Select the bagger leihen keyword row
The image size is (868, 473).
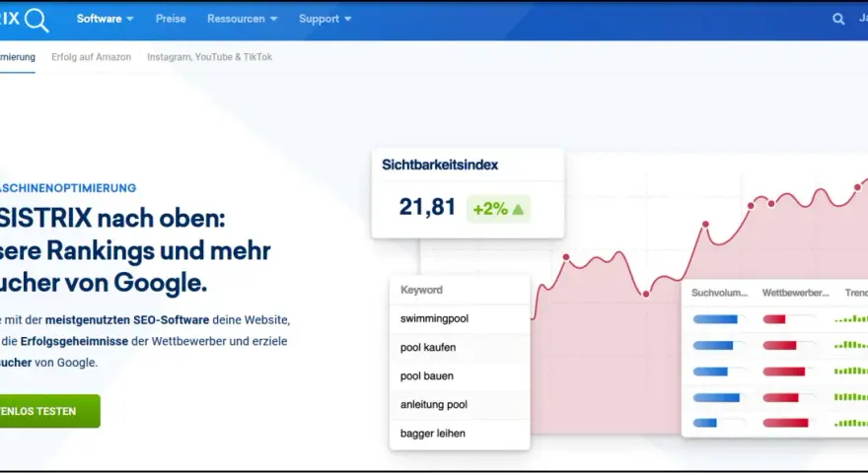pyautogui.click(x=460, y=434)
